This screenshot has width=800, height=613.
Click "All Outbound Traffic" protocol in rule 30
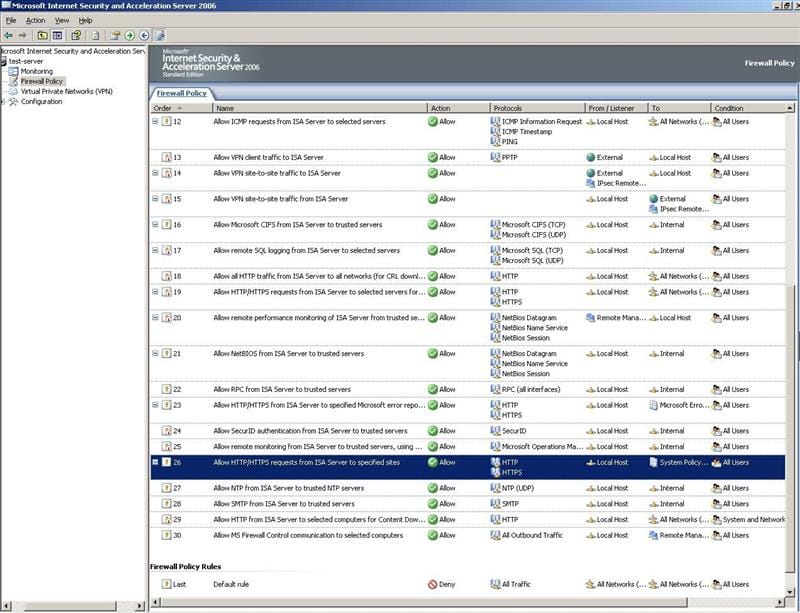pyautogui.click(x=532, y=535)
